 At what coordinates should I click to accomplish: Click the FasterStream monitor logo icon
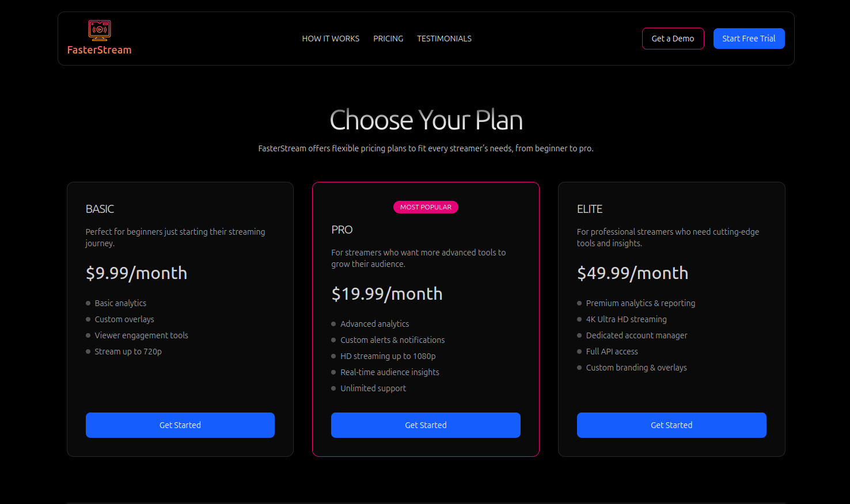[x=100, y=30]
